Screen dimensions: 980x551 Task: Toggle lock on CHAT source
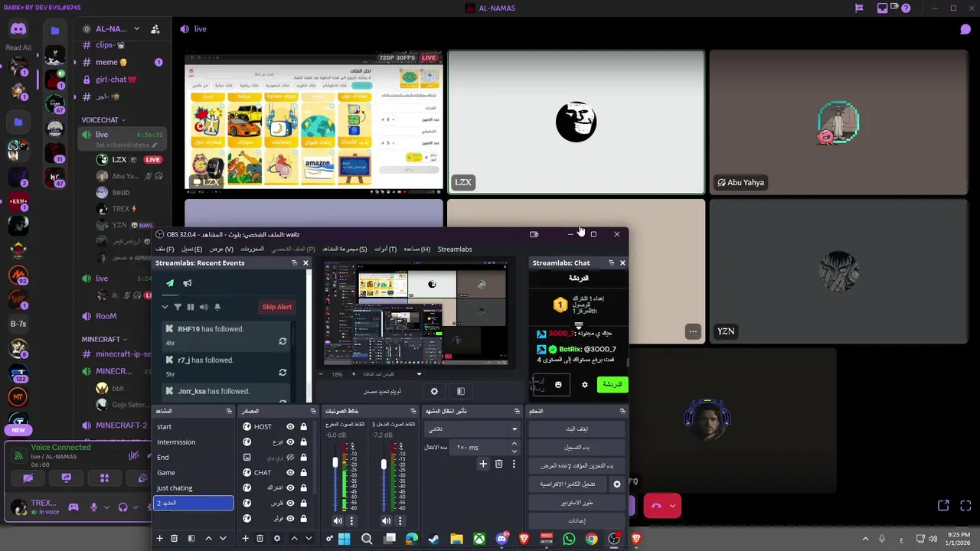304,473
